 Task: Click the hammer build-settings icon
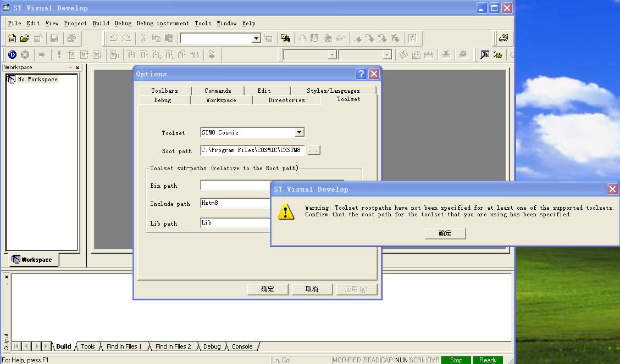pyautogui.click(x=485, y=54)
